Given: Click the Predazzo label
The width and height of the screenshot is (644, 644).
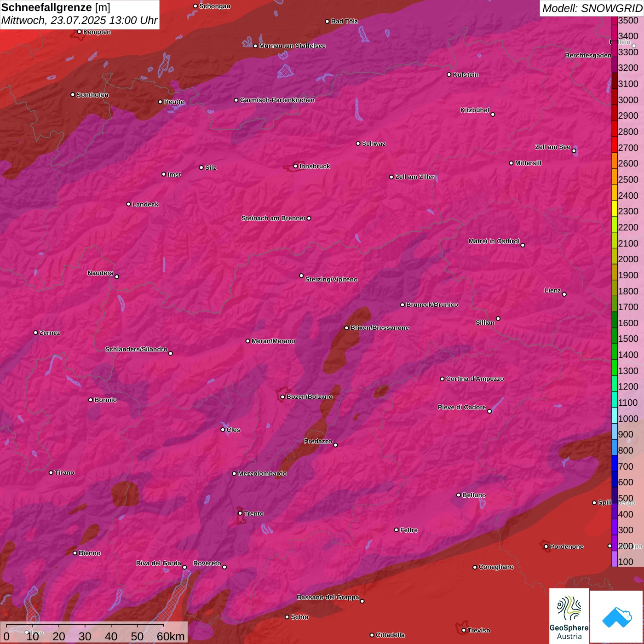Looking at the screenshot, I should click(x=318, y=441).
